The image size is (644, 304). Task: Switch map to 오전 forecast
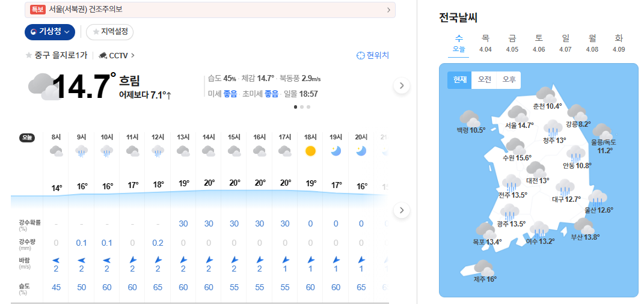click(484, 80)
